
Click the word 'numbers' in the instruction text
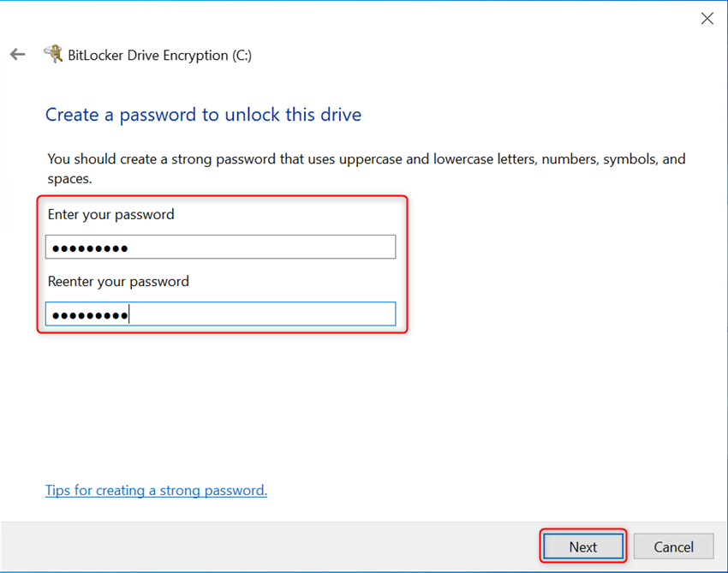570,159
